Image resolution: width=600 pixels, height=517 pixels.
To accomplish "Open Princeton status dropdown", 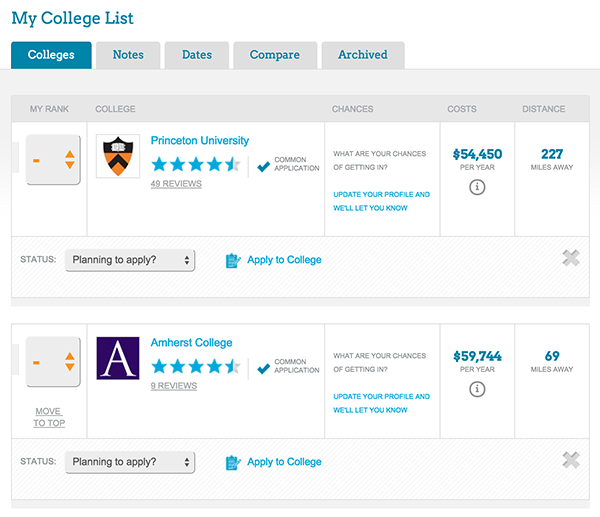I will point(130,260).
